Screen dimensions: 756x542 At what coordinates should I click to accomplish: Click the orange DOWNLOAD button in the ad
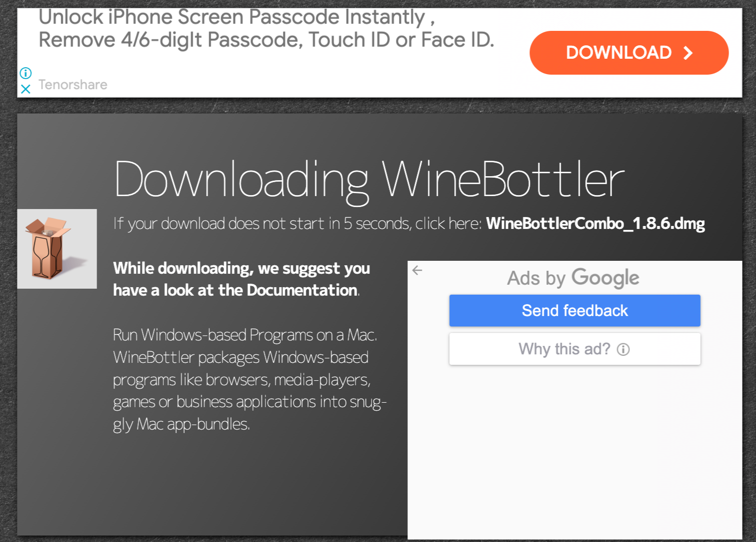pos(629,53)
